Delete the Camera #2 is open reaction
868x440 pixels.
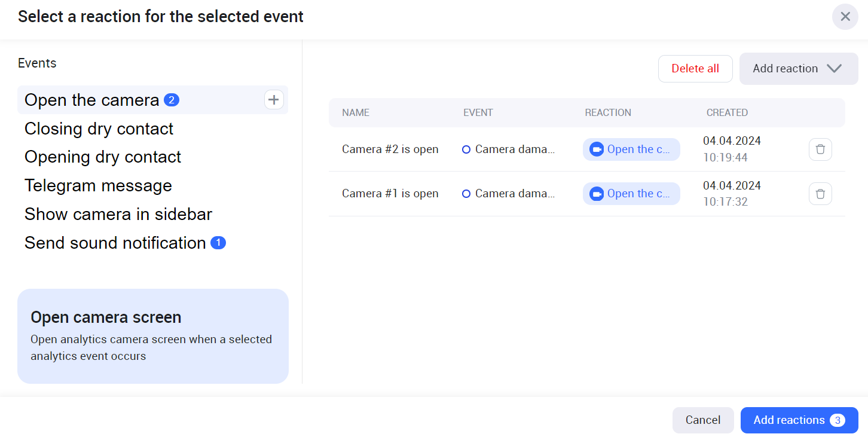[820, 149]
